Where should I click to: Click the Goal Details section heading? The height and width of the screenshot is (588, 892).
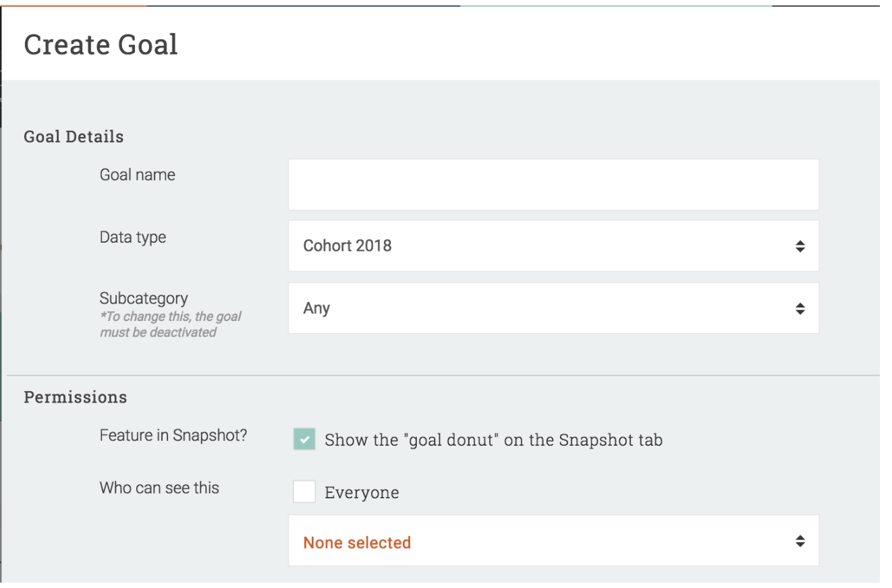74,137
